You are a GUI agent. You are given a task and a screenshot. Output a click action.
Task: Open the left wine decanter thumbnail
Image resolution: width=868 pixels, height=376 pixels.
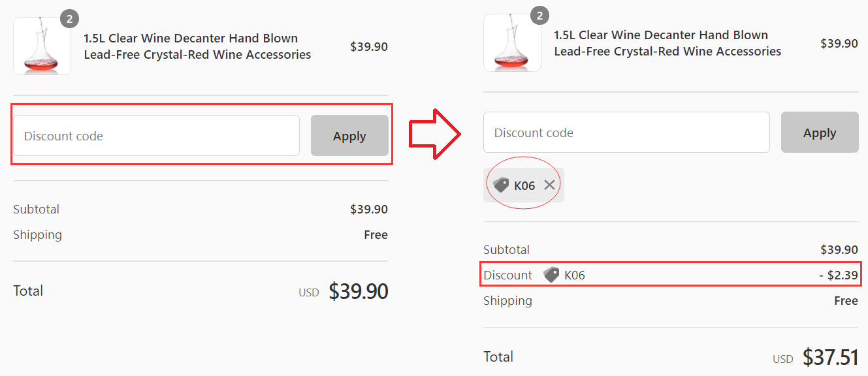tap(42, 46)
